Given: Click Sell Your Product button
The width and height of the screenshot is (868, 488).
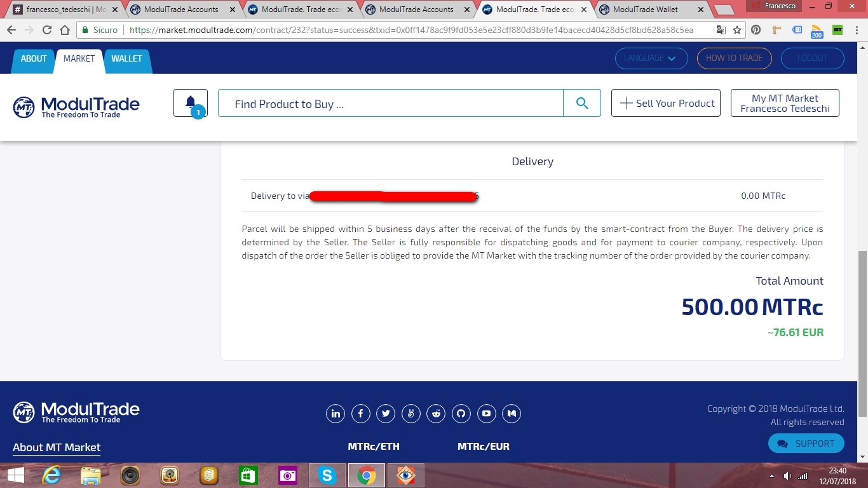Looking at the screenshot, I should (x=666, y=103).
